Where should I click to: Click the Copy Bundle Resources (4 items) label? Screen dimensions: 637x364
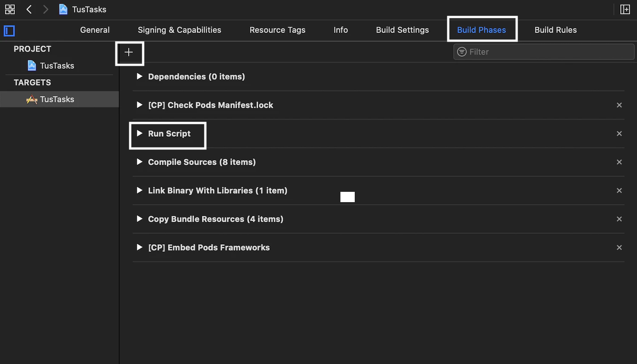[x=216, y=219]
